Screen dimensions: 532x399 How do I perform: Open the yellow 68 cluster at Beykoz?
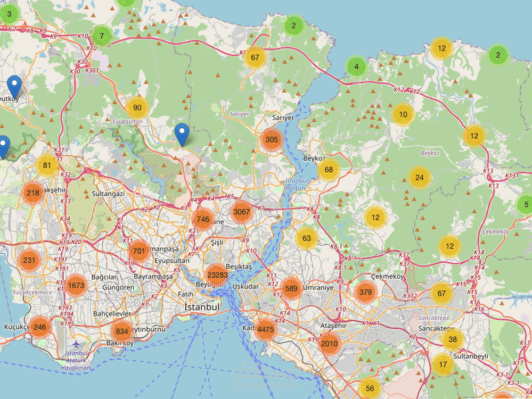pyautogui.click(x=329, y=170)
